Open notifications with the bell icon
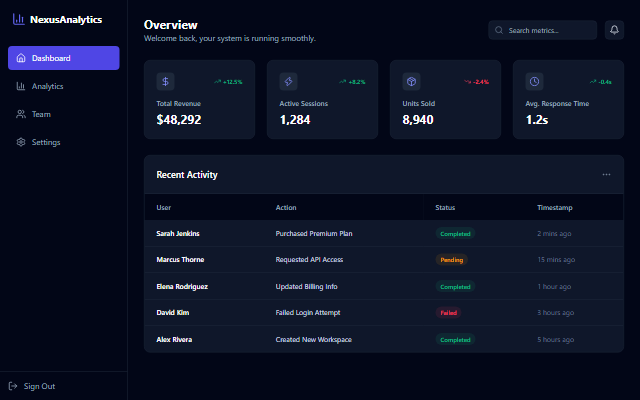The height and width of the screenshot is (400, 640). [614, 30]
